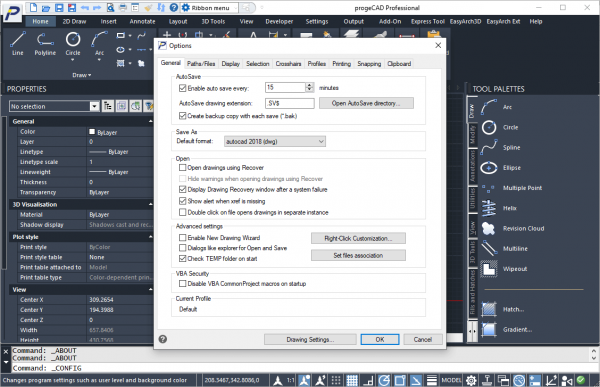Click the Print Preview icon
This screenshot has width=600, height=387.
click(x=110, y=7)
